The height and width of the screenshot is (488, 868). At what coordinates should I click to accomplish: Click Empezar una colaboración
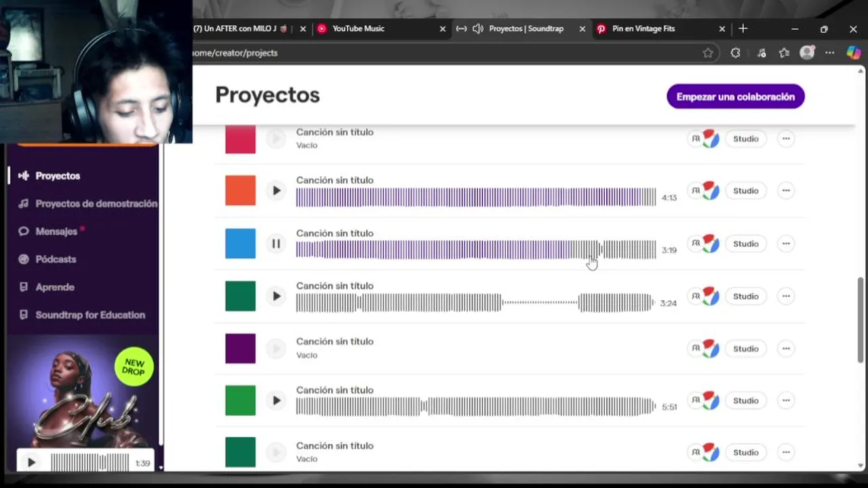point(735,96)
